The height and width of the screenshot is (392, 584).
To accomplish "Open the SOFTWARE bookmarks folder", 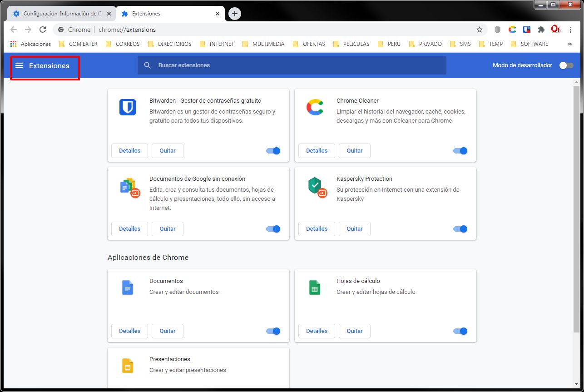I will pyautogui.click(x=530, y=44).
